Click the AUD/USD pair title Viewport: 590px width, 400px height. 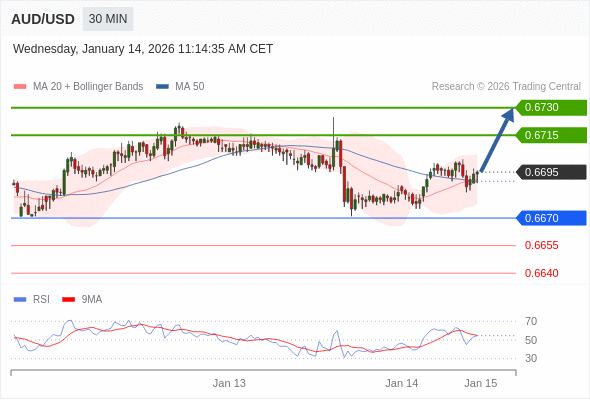(x=43, y=19)
